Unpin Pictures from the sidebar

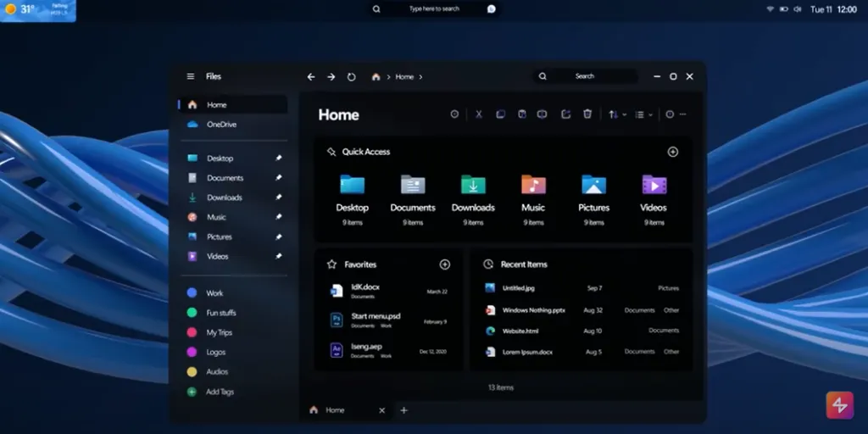[x=278, y=237]
